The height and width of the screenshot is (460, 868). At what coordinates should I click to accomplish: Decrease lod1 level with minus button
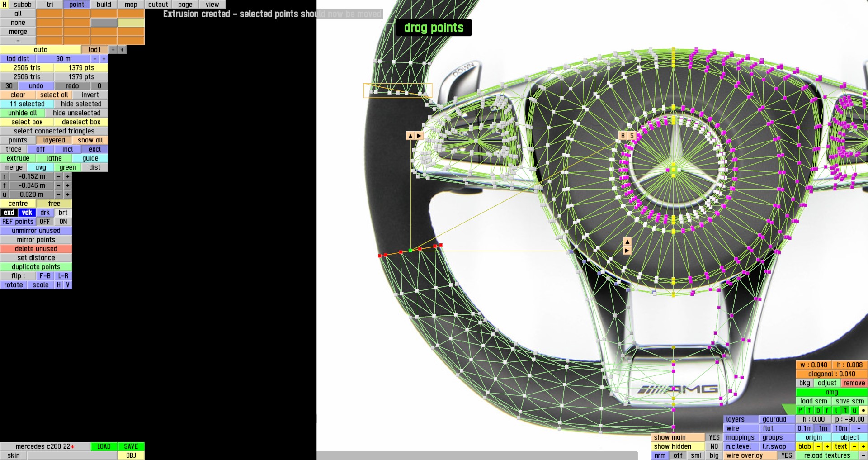pos(113,50)
